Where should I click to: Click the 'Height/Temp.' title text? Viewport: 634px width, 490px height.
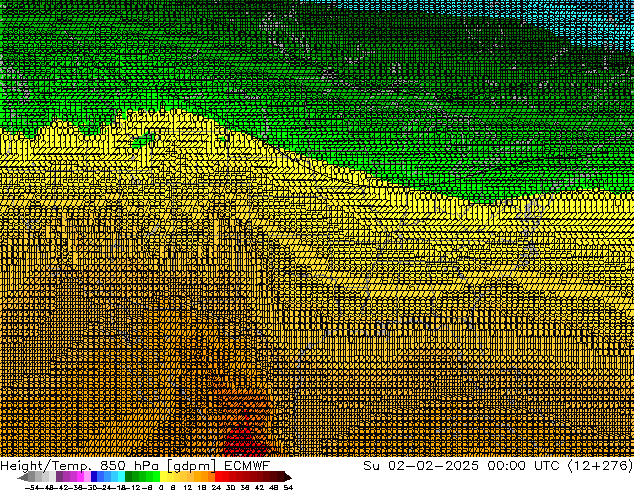tap(47, 465)
